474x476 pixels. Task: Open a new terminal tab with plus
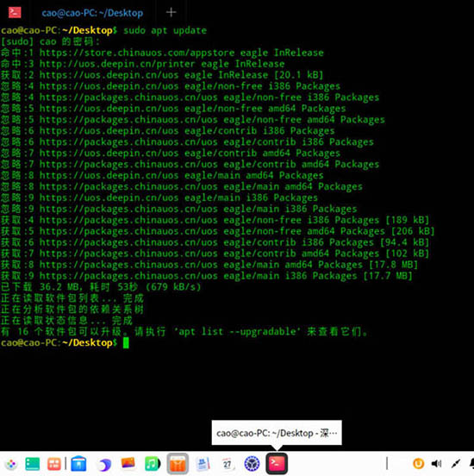click(x=172, y=12)
